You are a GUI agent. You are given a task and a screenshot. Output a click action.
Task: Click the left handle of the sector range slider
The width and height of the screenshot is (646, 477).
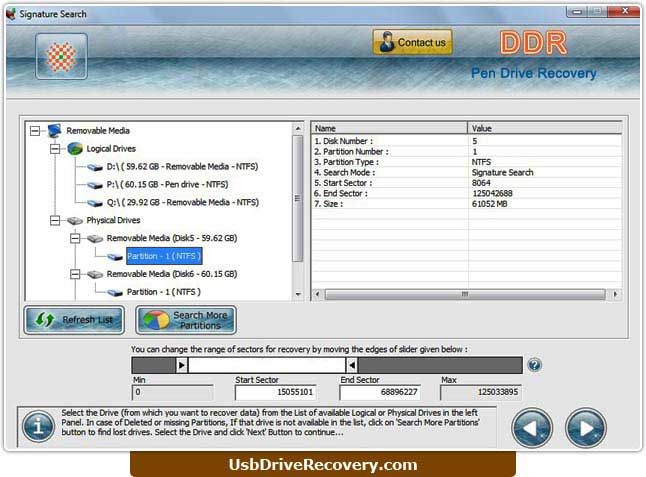182,365
